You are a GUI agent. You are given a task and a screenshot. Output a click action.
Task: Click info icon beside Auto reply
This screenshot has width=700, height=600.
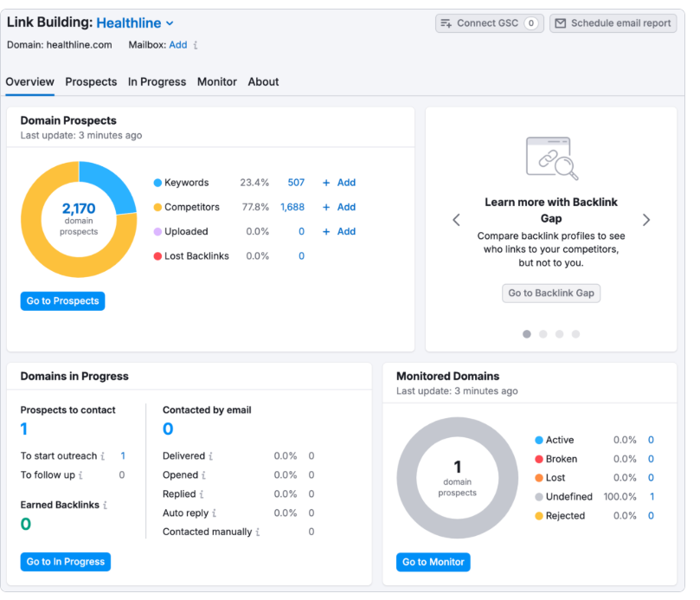(214, 513)
